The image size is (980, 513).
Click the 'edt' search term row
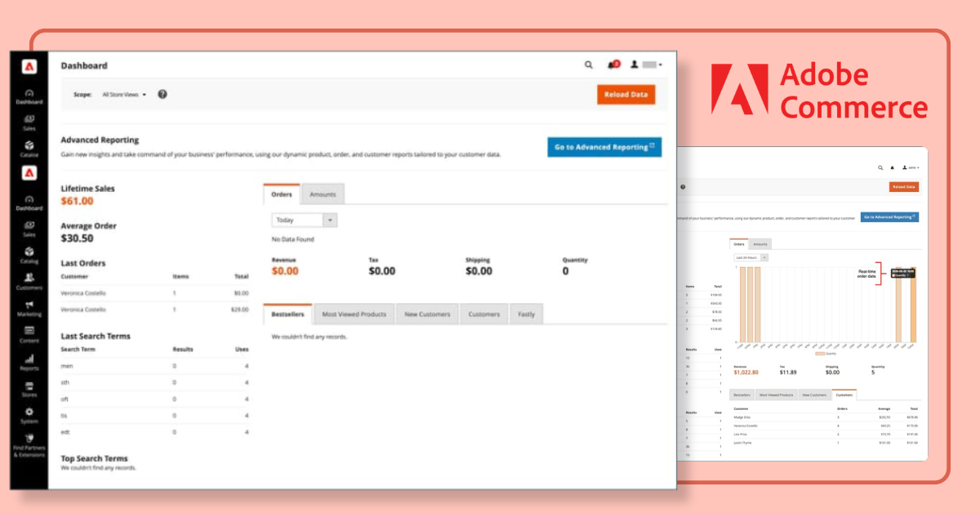click(x=155, y=431)
